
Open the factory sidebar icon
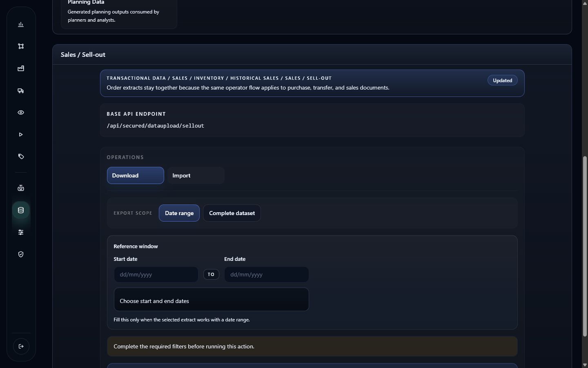[x=21, y=68]
